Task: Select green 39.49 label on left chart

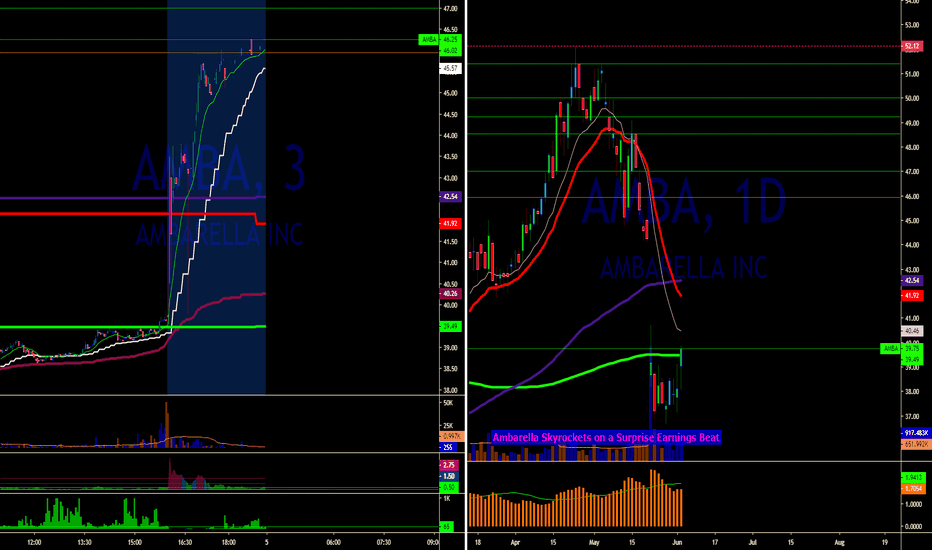Action: [x=451, y=326]
